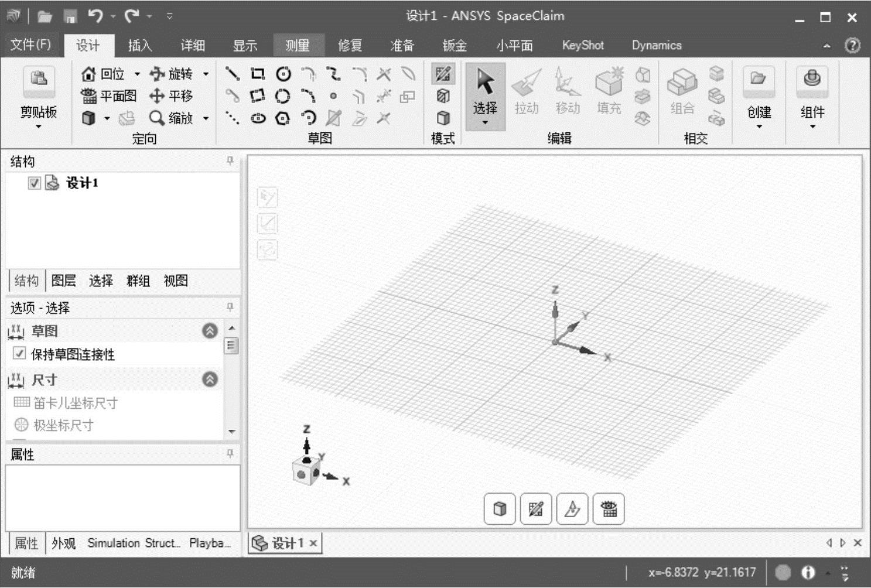
Task: Click the Move (移动) tool
Action: 568,92
